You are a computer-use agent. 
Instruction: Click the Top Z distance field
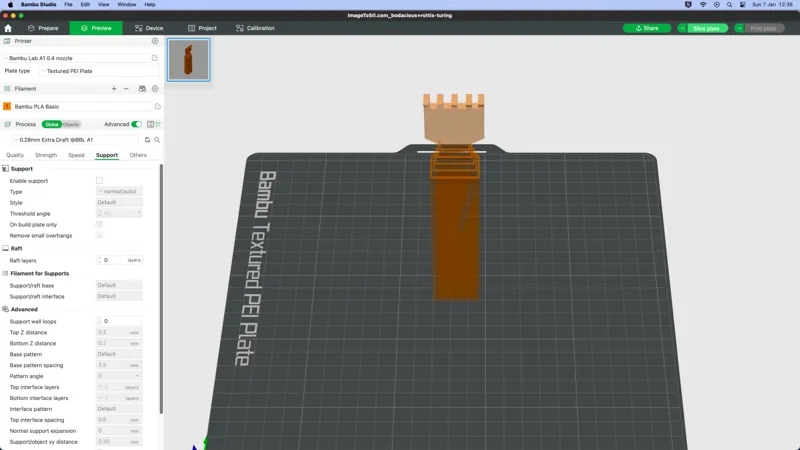pos(119,332)
